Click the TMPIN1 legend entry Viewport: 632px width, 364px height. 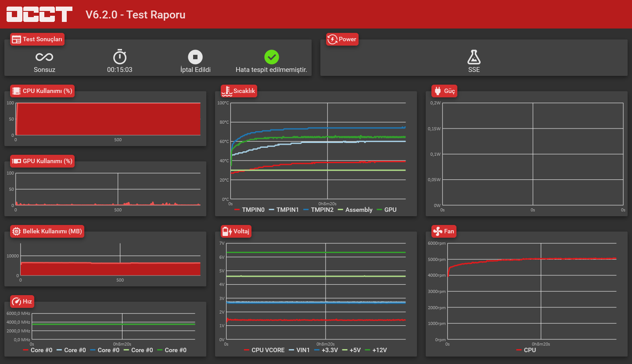click(x=284, y=210)
